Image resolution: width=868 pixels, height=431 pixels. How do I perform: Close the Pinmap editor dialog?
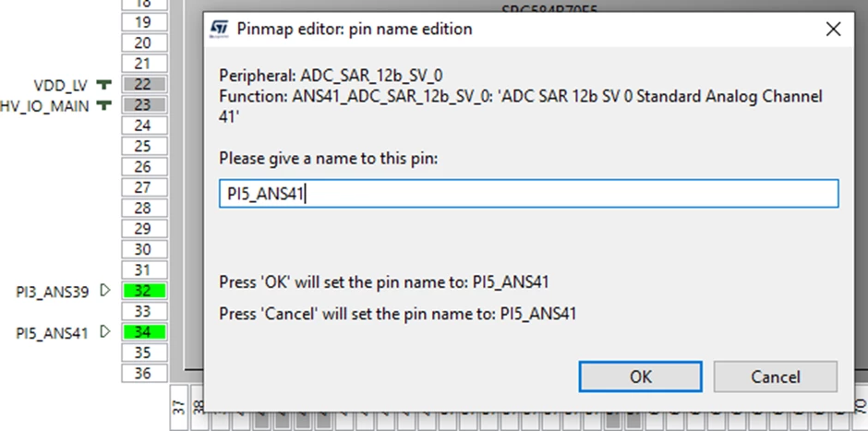833,30
